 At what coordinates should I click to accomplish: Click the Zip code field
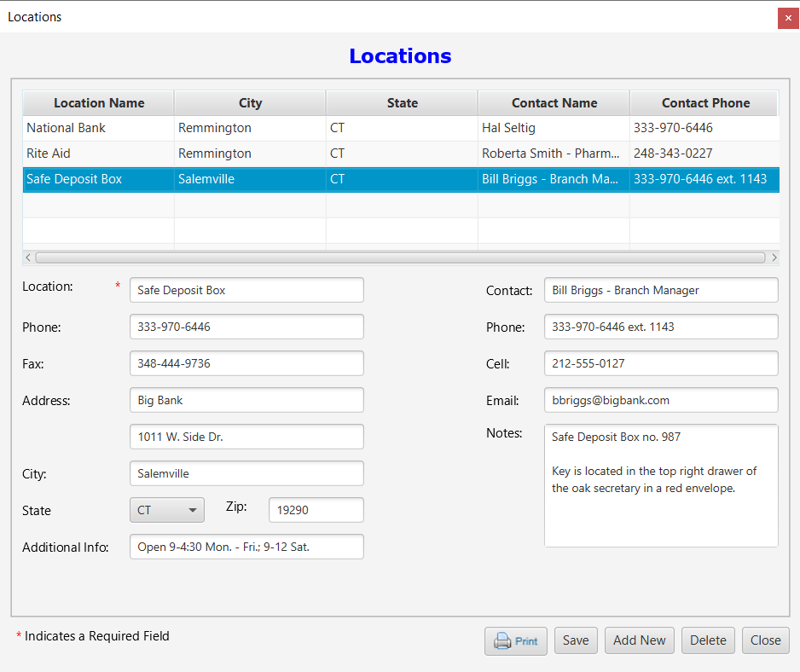pyautogui.click(x=316, y=509)
